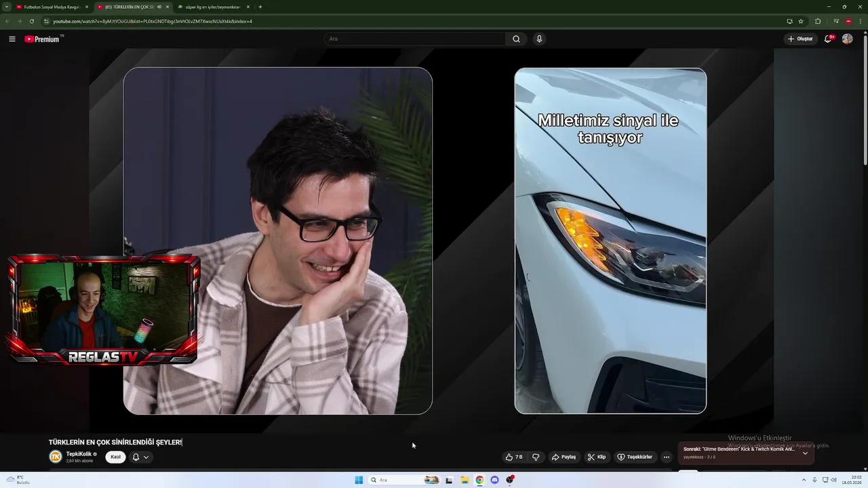Open YouTube notifications bell with 9+ badge
868x488 pixels.
(828, 39)
